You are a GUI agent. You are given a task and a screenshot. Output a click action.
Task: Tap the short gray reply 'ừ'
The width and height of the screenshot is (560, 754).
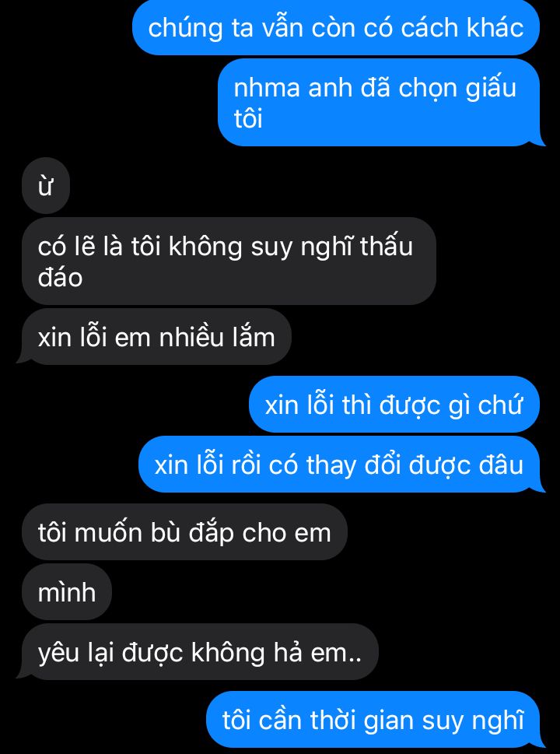click(46, 186)
